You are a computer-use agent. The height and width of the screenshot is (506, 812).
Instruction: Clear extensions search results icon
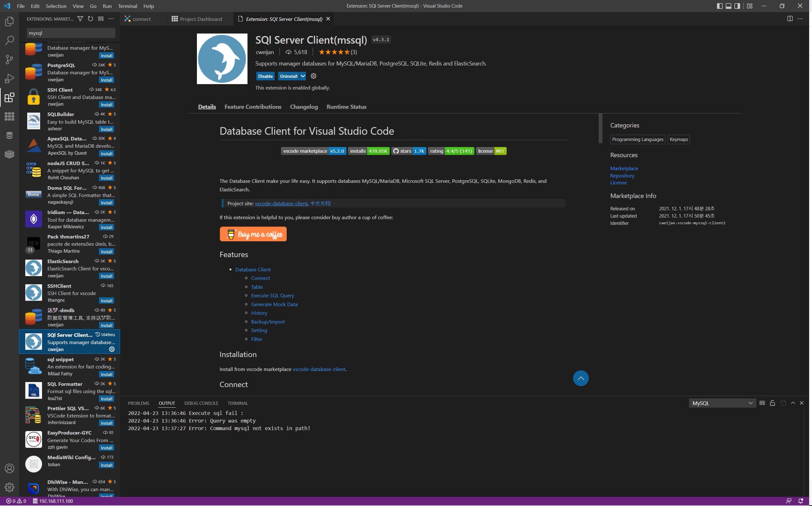click(x=101, y=19)
